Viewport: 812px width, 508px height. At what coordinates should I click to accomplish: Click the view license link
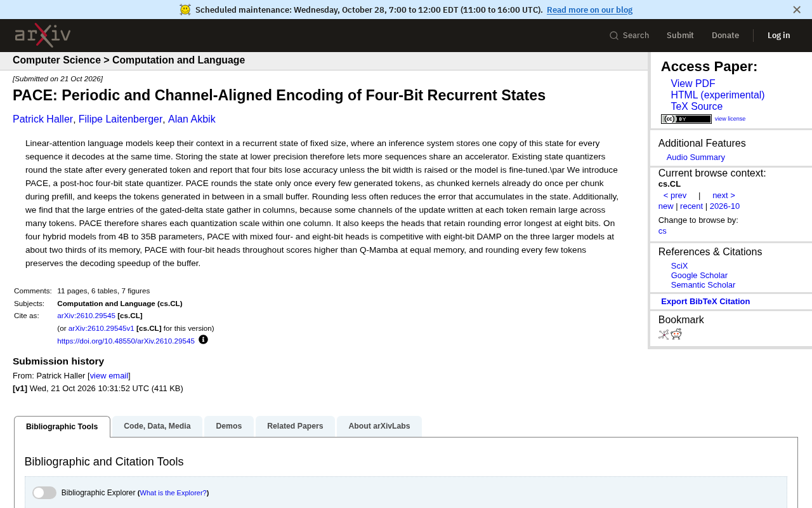pos(730,119)
